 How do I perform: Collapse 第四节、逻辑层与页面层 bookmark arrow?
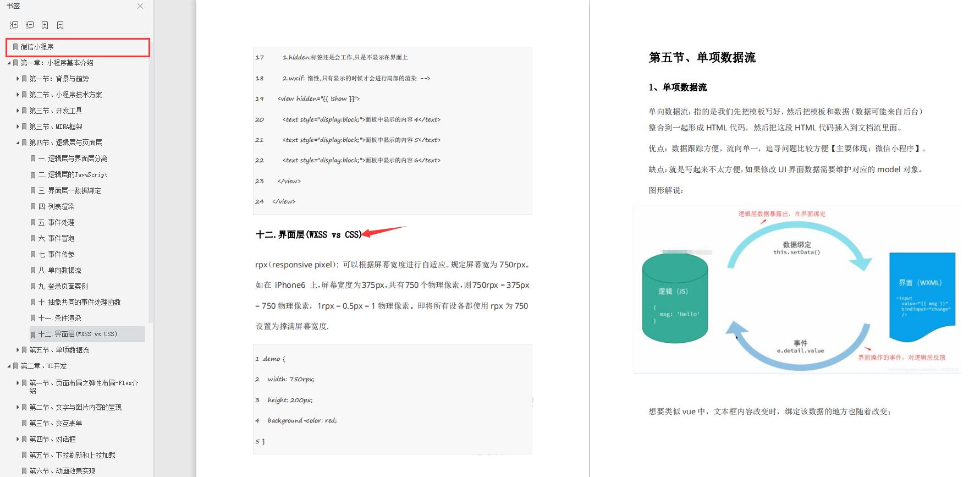(18, 143)
